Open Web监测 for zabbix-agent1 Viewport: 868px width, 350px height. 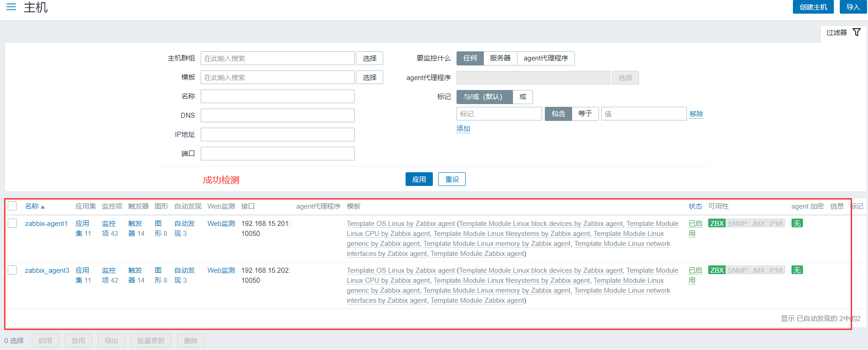pyautogui.click(x=221, y=224)
